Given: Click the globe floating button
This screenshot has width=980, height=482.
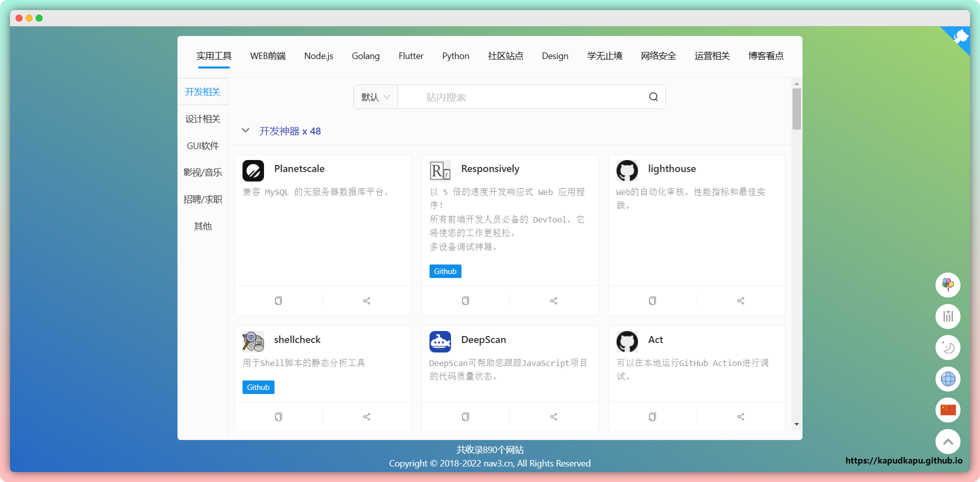Looking at the screenshot, I should pos(947,379).
